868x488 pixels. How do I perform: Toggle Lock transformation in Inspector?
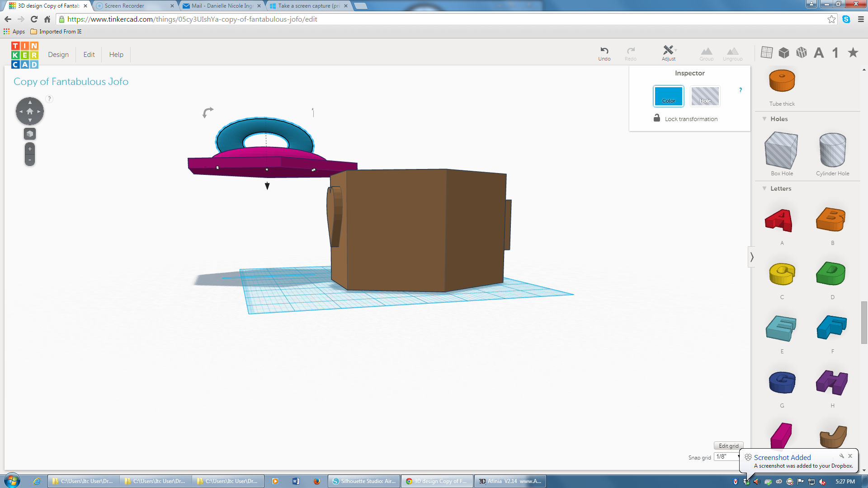coord(685,118)
